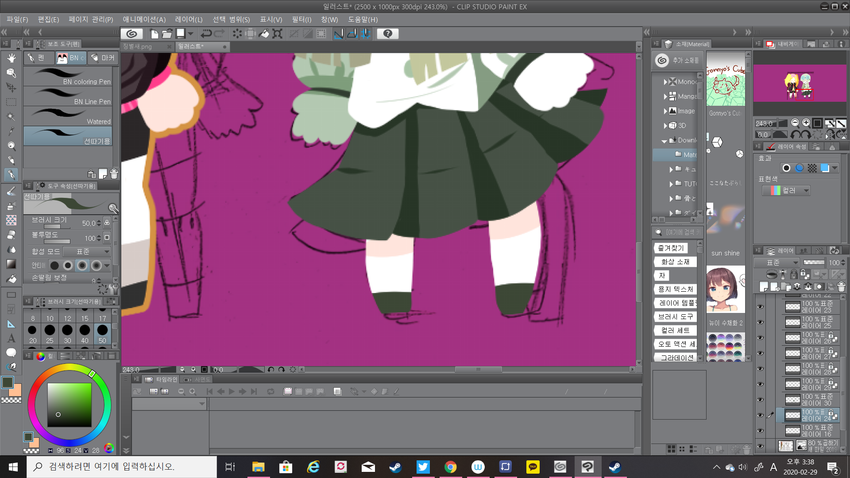Screen dimensions: 850x478
Task: Open expression color 컬러 dropdown
Action: [x=785, y=190]
